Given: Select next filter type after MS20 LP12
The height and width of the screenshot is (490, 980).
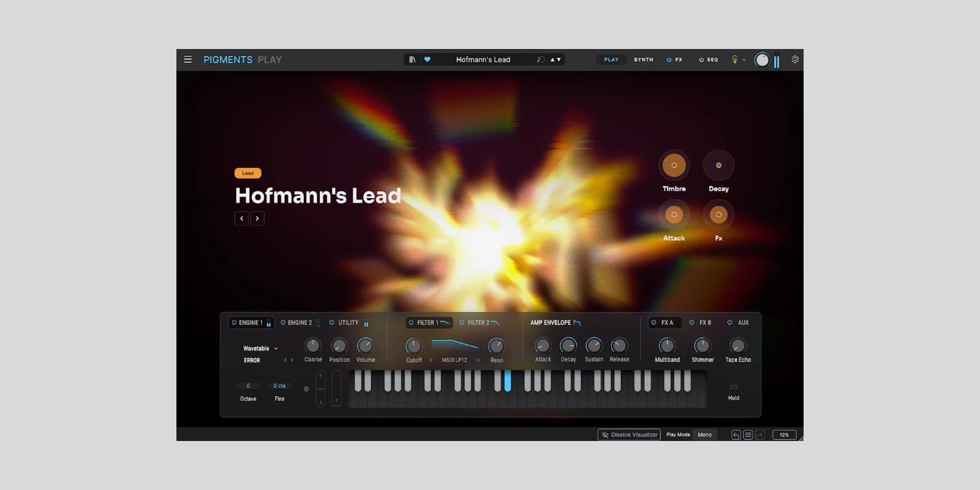Looking at the screenshot, I should pos(478,360).
